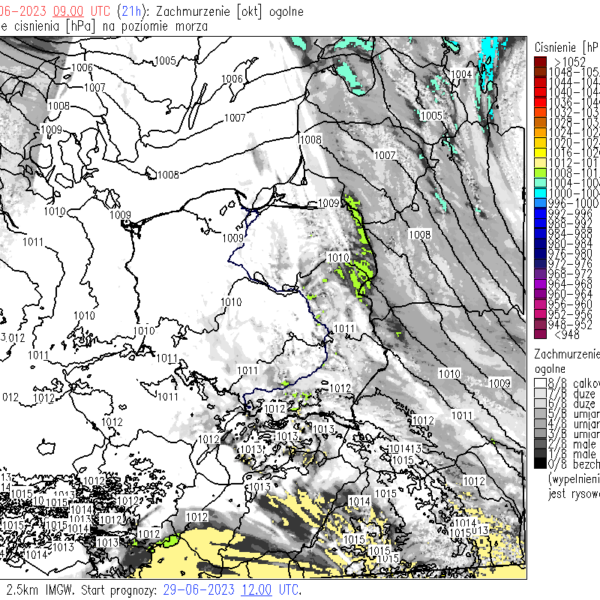
Task: Select the 1012-1016 pale yellow pressure swatch
Action: 540,163
